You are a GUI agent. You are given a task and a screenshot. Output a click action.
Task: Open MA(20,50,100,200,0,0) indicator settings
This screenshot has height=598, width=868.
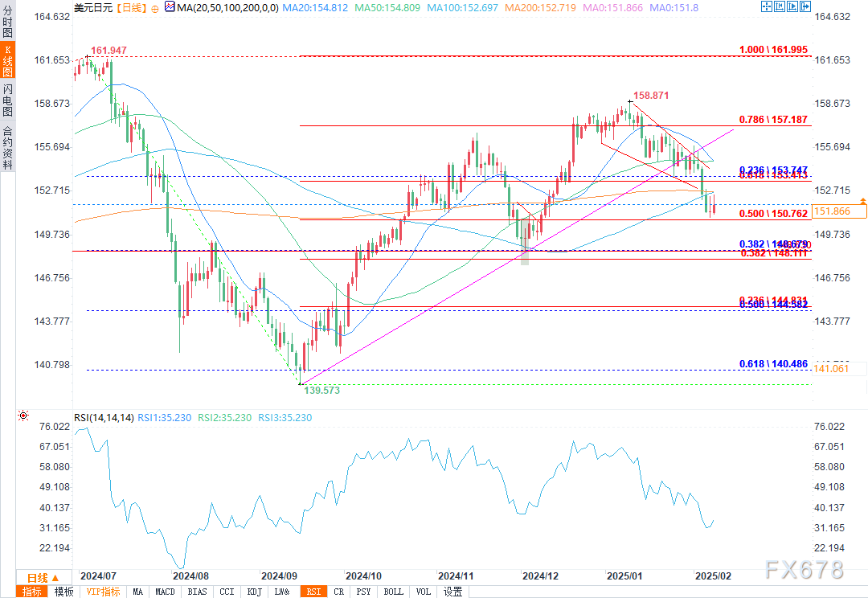point(227,7)
